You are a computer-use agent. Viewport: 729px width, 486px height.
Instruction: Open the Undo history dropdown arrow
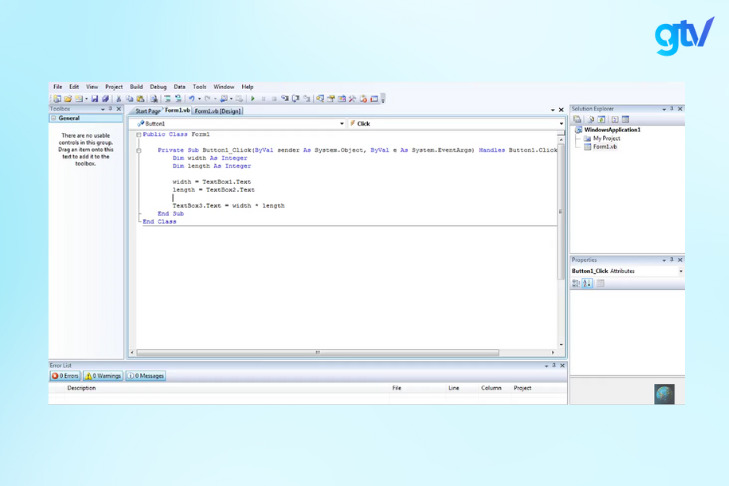pyautogui.click(x=199, y=99)
